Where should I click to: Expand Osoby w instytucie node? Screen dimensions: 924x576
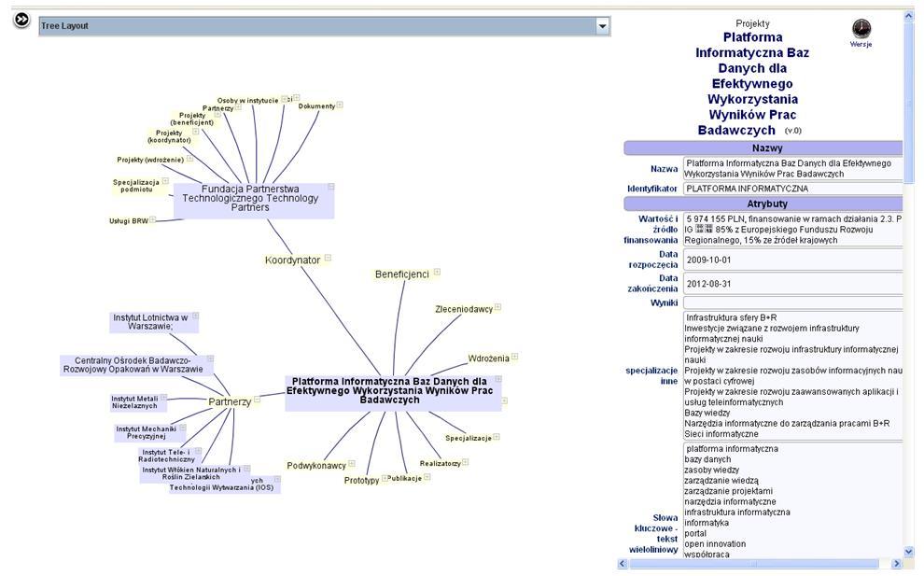point(284,99)
